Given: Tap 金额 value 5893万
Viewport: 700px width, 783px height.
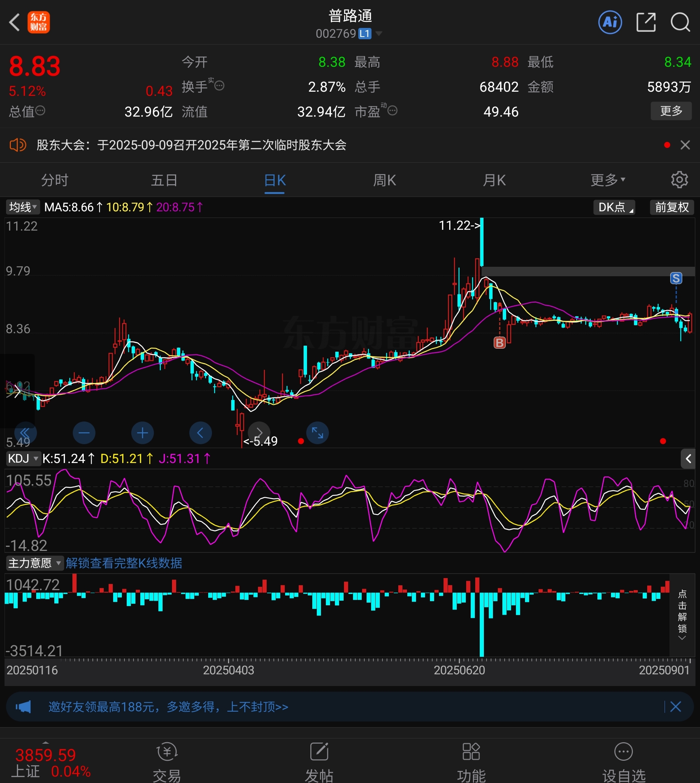Looking at the screenshot, I should click(x=669, y=86).
